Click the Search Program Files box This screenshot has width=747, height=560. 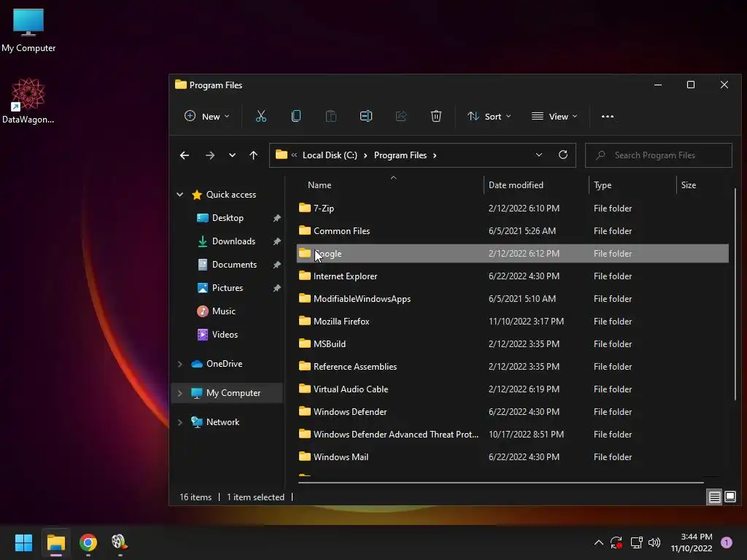coord(659,155)
